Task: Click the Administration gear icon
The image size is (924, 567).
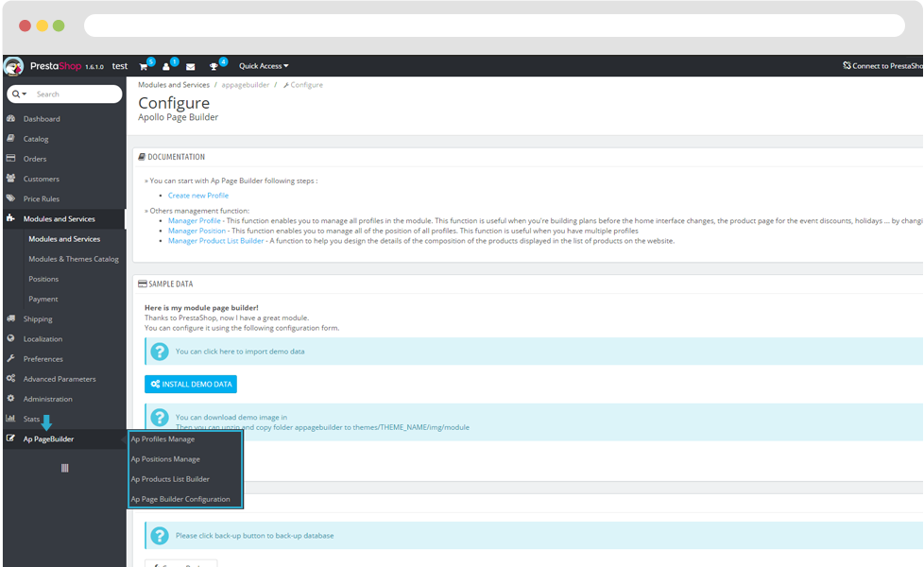Action: tap(10, 399)
